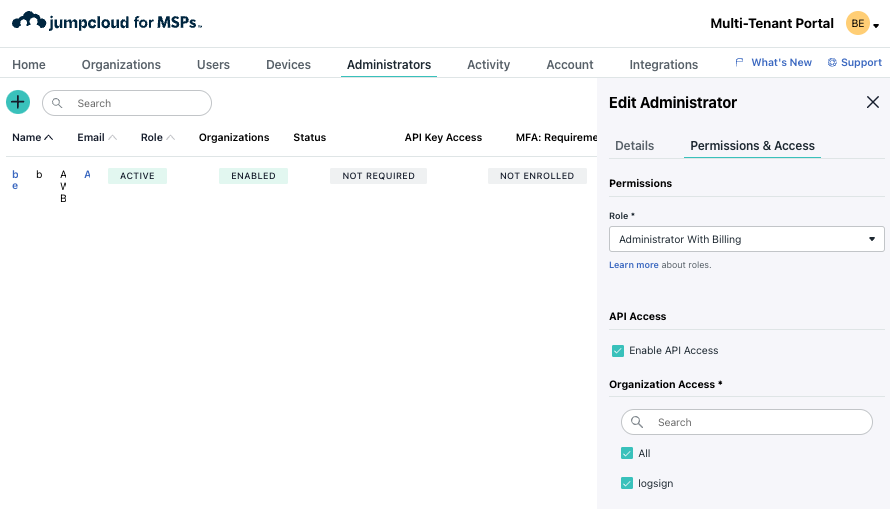Open the Role dropdown showing Administrator With Billing
The height and width of the screenshot is (509, 890).
(x=746, y=239)
